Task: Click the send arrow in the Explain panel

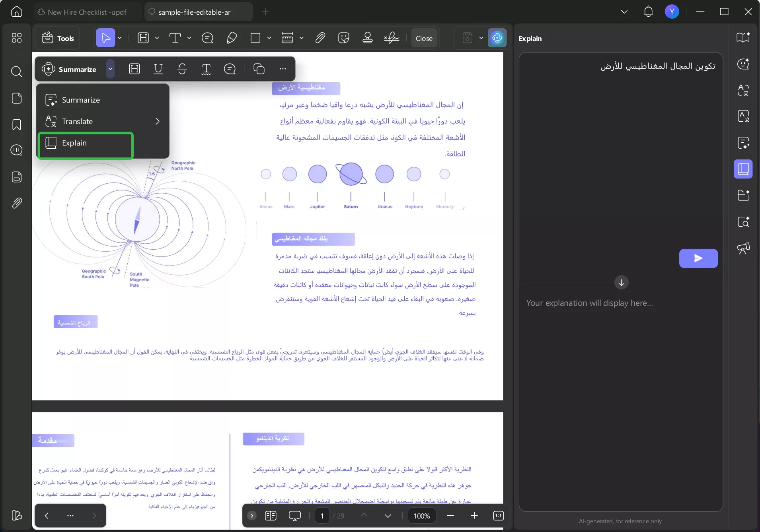Action: point(698,258)
